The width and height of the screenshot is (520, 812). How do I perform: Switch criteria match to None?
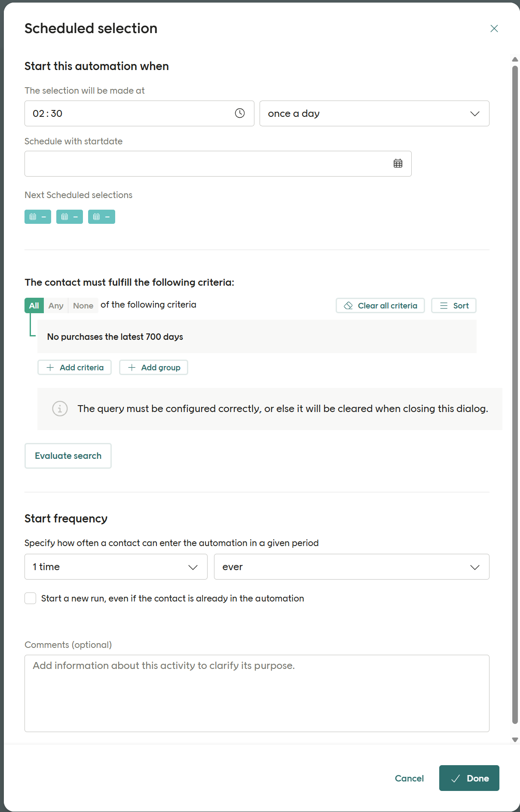83,306
